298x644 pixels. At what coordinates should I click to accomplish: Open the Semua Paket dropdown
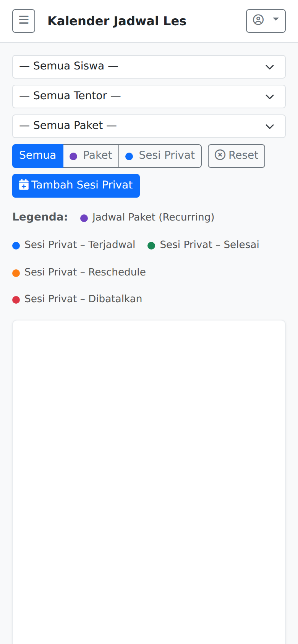(x=149, y=126)
